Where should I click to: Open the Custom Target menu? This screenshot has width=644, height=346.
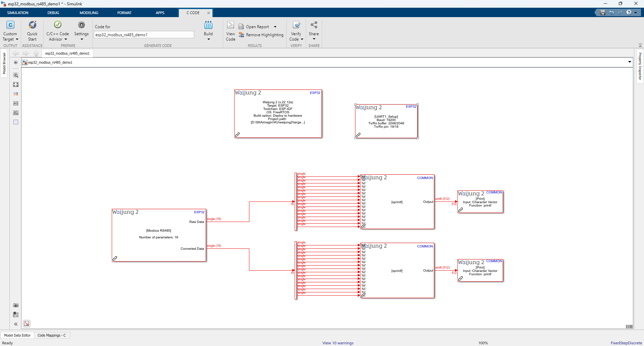(10, 31)
